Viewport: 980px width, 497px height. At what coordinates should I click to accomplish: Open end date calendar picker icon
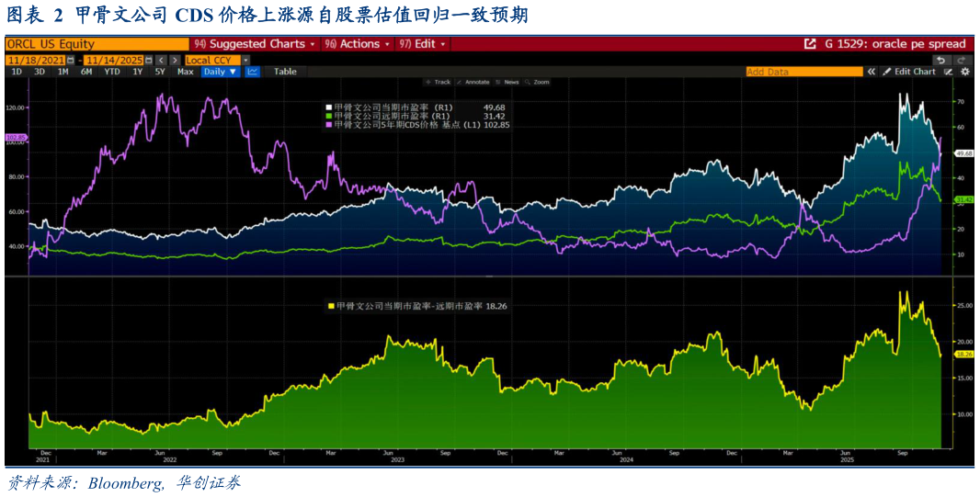pos(148,61)
